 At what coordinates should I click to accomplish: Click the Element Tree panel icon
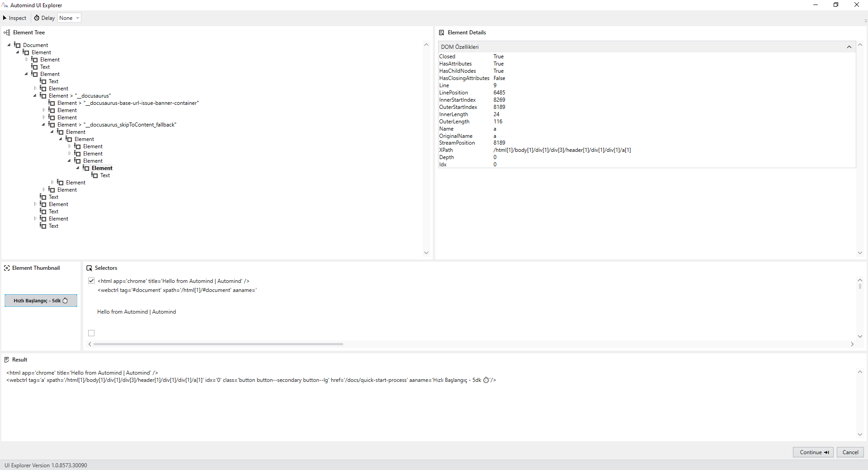click(7, 33)
